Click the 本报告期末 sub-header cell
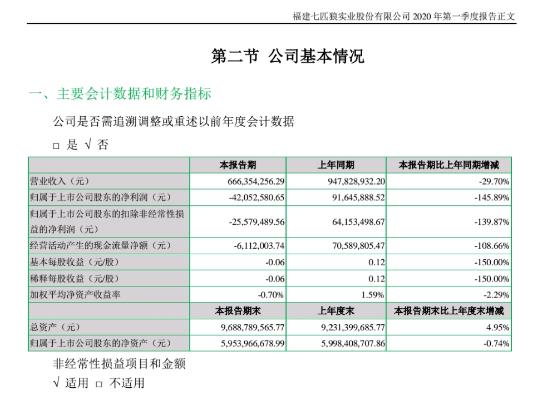The width and height of the screenshot is (551, 405). (238, 311)
